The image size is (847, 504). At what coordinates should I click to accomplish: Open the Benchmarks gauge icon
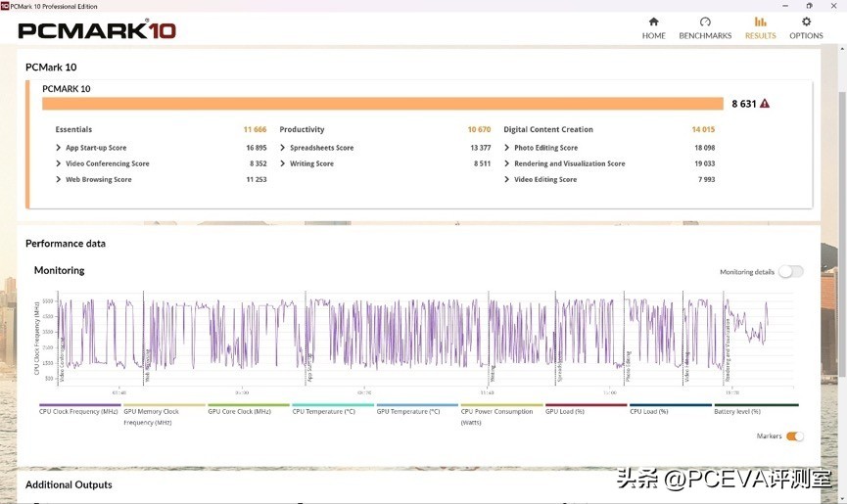[x=705, y=22]
